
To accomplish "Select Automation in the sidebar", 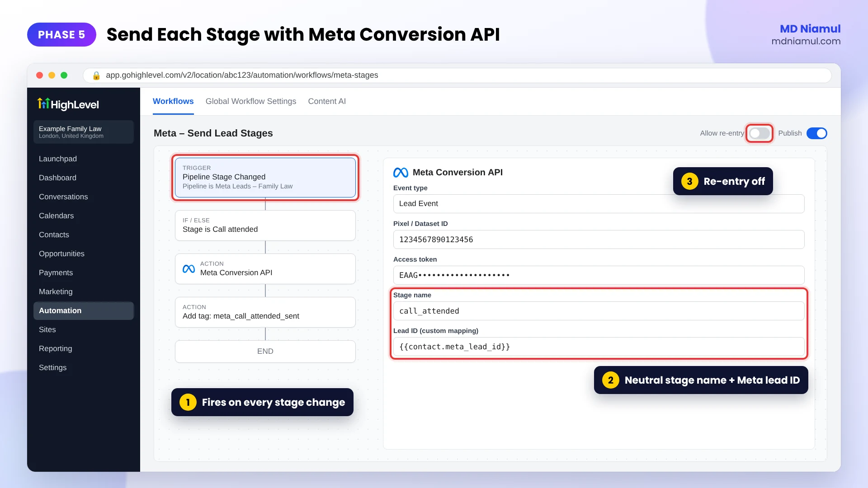I will click(84, 311).
